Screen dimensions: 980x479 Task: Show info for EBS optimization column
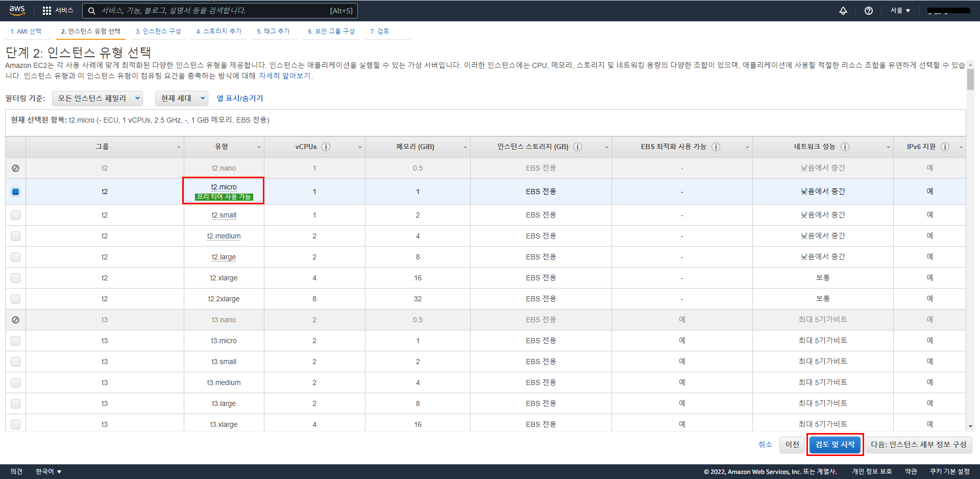point(716,147)
